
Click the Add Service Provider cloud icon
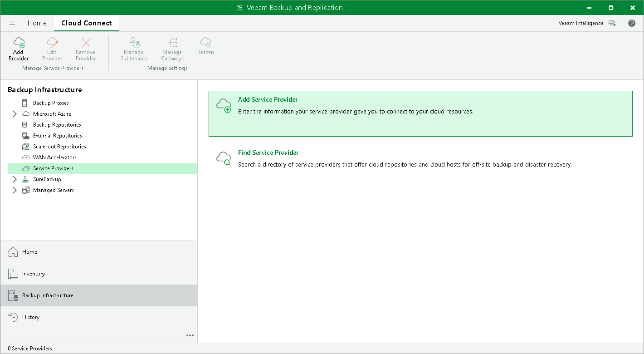224,106
